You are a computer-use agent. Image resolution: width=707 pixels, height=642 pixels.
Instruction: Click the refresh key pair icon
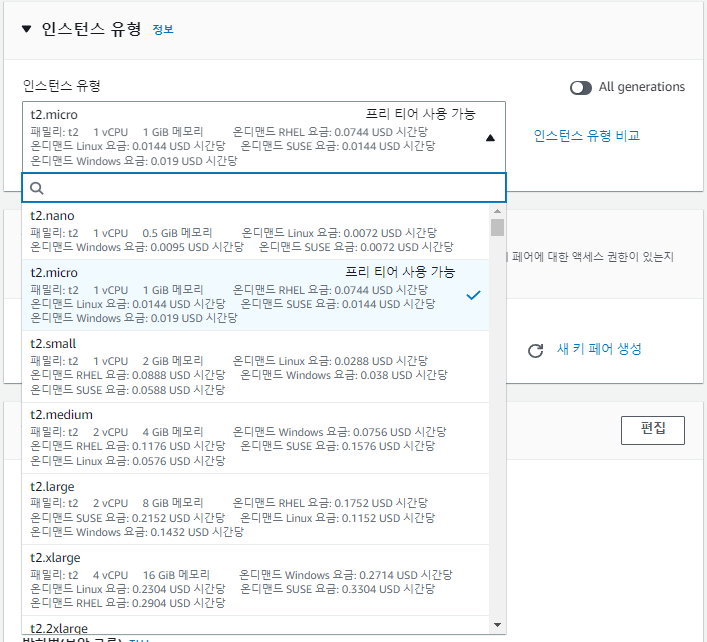click(x=536, y=350)
